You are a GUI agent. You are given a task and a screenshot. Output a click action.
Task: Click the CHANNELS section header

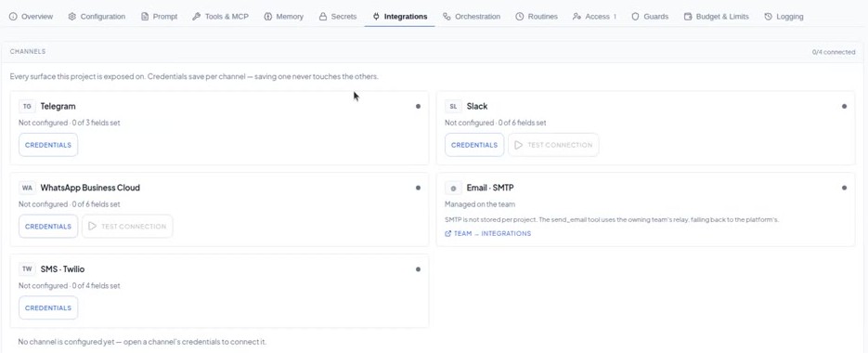click(x=28, y=51)
